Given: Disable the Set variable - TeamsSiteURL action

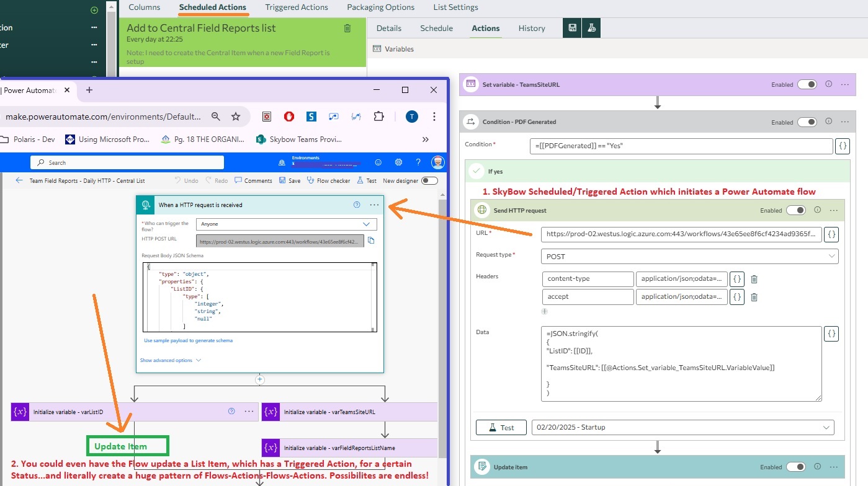Looking at the screenshot, I should coord(807,84).
